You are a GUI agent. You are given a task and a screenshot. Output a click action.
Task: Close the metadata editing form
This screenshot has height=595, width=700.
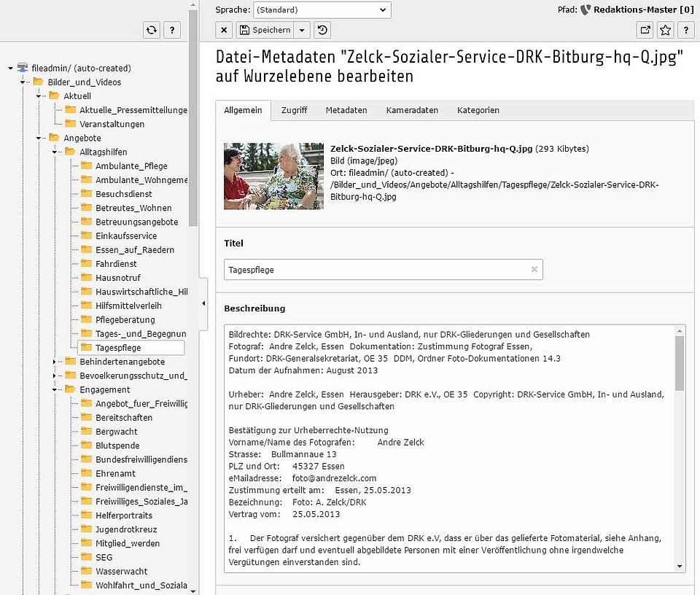pos(225,30)
